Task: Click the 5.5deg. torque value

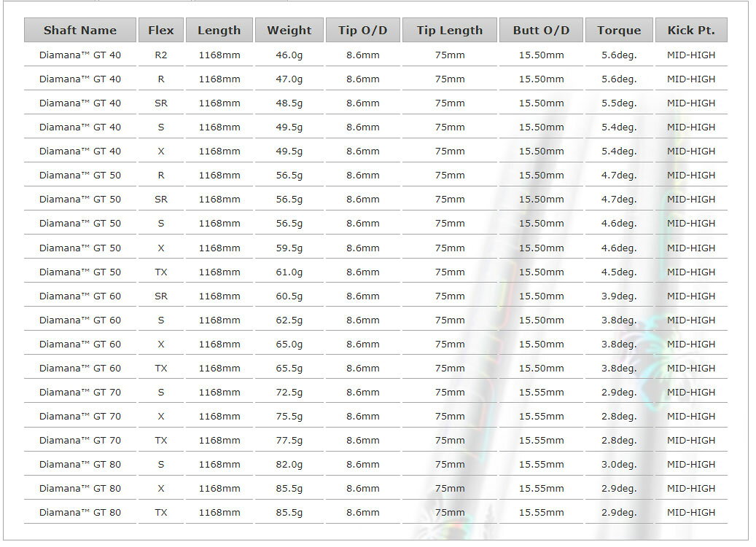Action: click(x=619, y=103)
